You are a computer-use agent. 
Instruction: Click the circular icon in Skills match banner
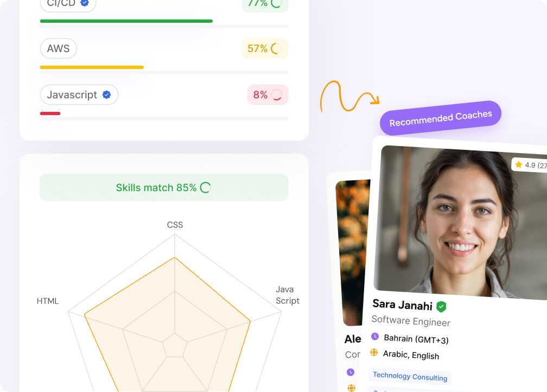[205, 188]
